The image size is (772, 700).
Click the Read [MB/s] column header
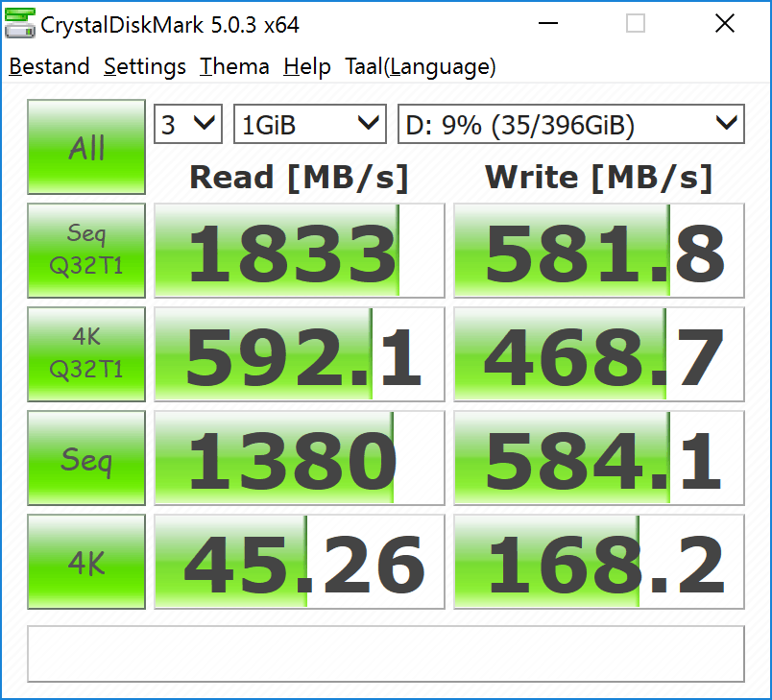(299, 178)
